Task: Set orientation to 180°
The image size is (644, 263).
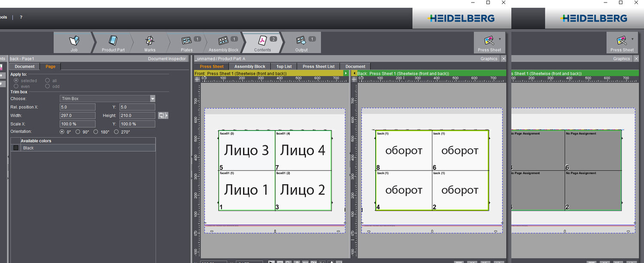Action: click(x=96, y=132)
